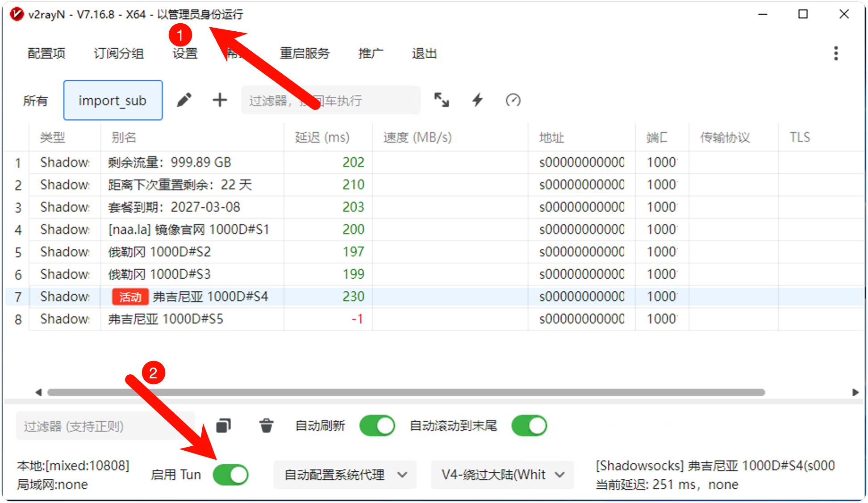Click the copy icon in the bottom log panel
Screen dimensions: 868x503
coord(223,426)
